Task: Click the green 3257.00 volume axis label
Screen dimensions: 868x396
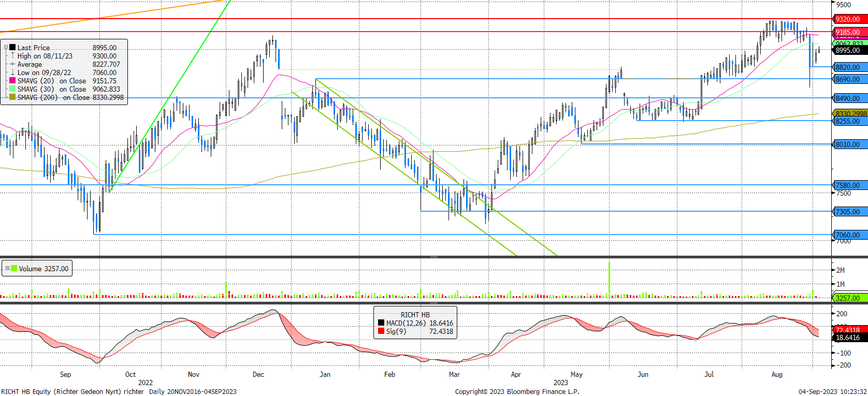Action: pyautogui.click(x=849, y=298)
